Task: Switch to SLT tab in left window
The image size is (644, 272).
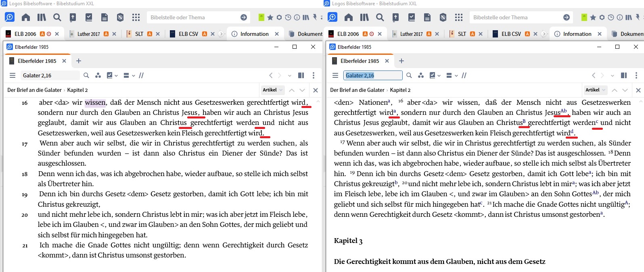Action: (143, 34)
